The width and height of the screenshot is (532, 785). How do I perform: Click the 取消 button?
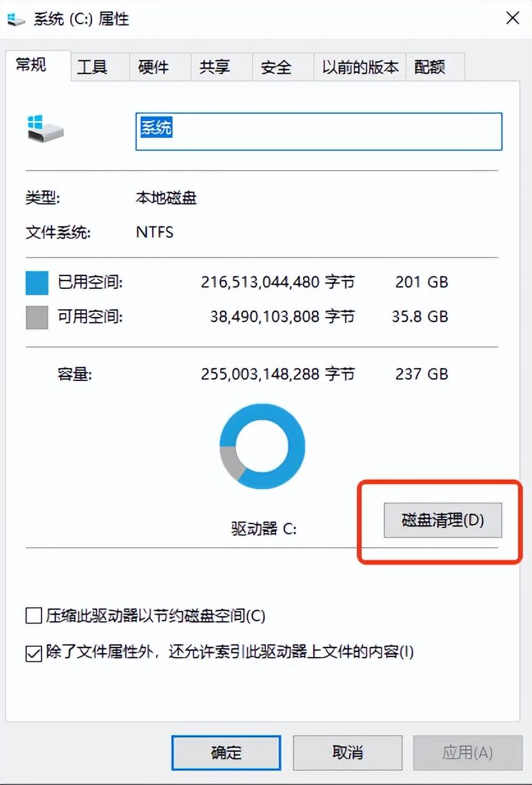347,753
